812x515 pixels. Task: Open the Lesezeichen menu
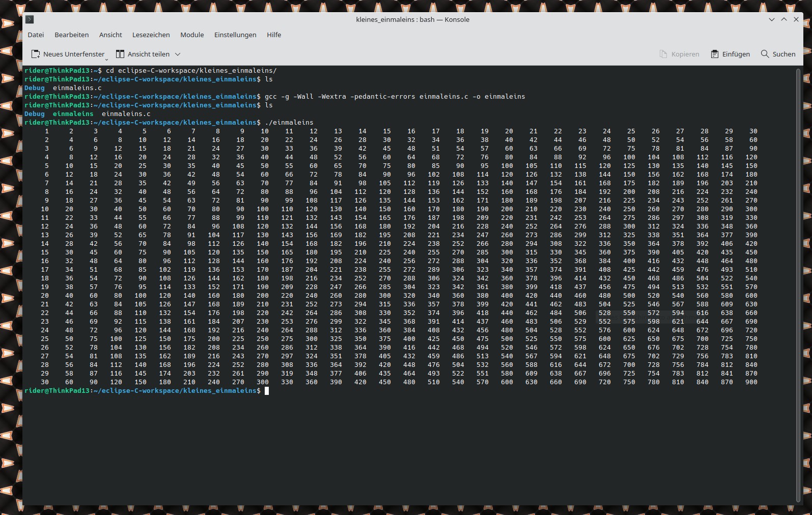(151, 35)
